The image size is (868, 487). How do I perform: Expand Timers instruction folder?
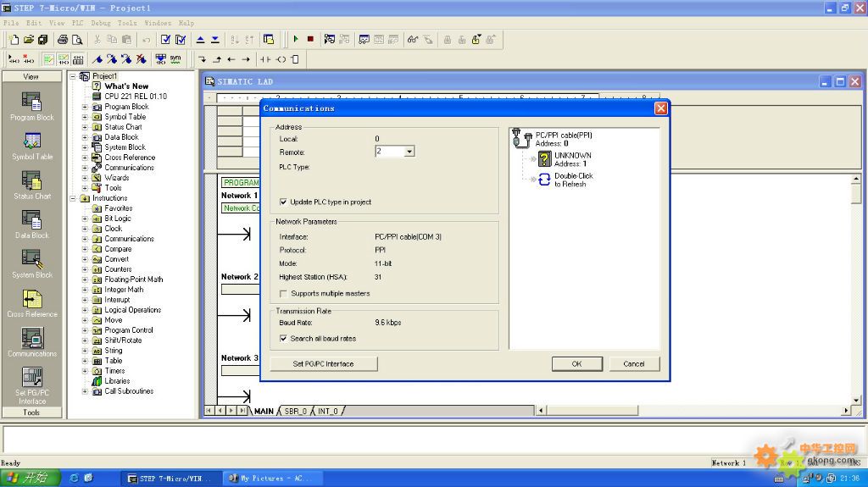(85, 371)
